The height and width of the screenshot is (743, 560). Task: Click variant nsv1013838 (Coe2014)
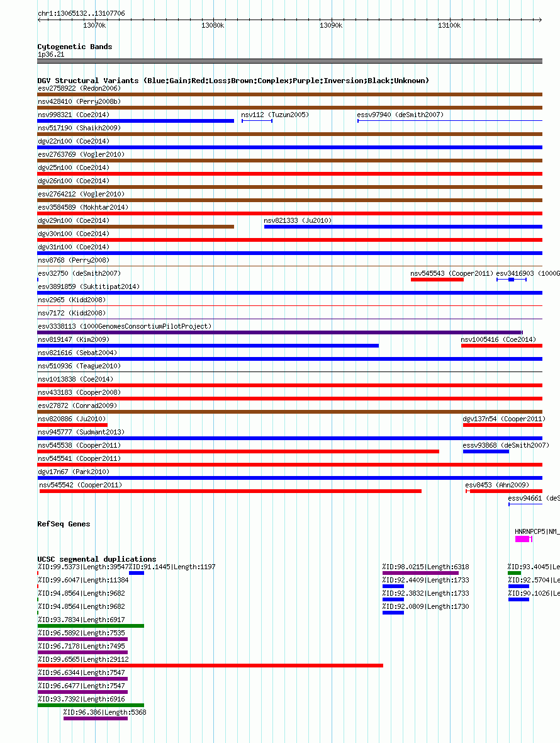click(76, 380)
